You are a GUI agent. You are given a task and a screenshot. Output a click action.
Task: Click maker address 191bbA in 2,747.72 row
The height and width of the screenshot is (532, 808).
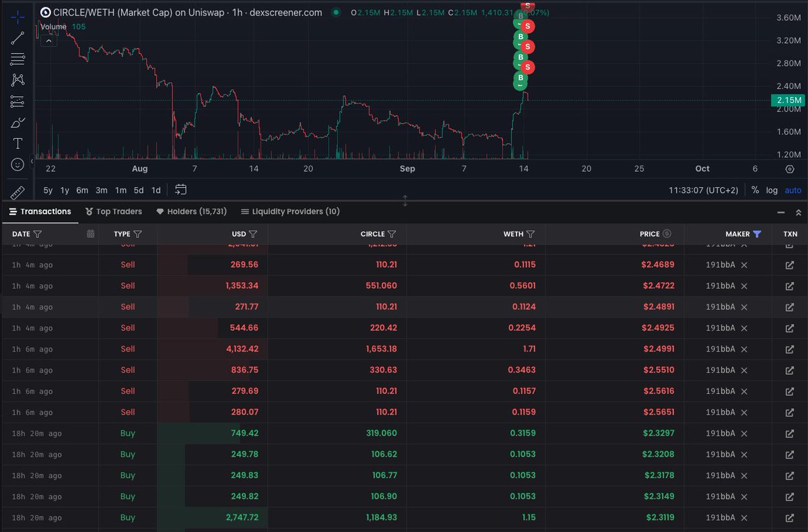[x=720, y=518]
